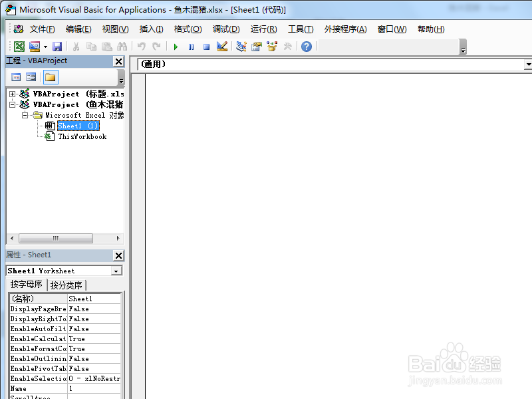Click EnableOutlining False value
The image size is (532, 399).
coord(94,358)
